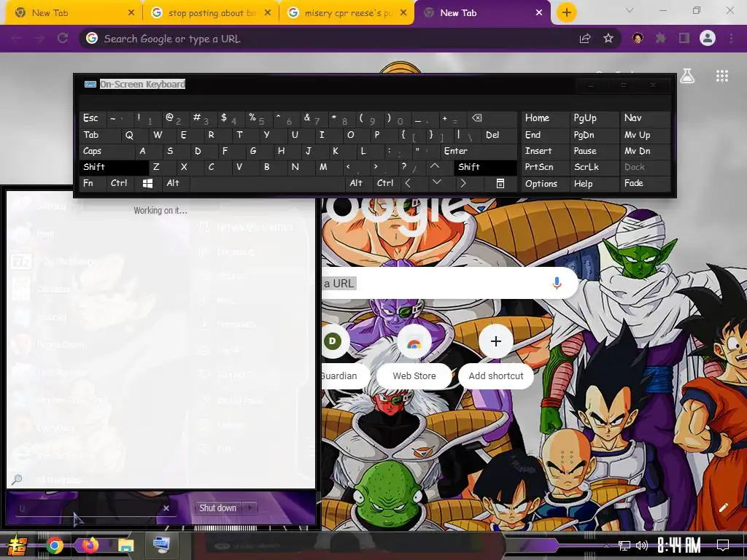Toggle the left Ctrl key
Image resolution: width=747 pixels, height=560 pixels.
121,183
